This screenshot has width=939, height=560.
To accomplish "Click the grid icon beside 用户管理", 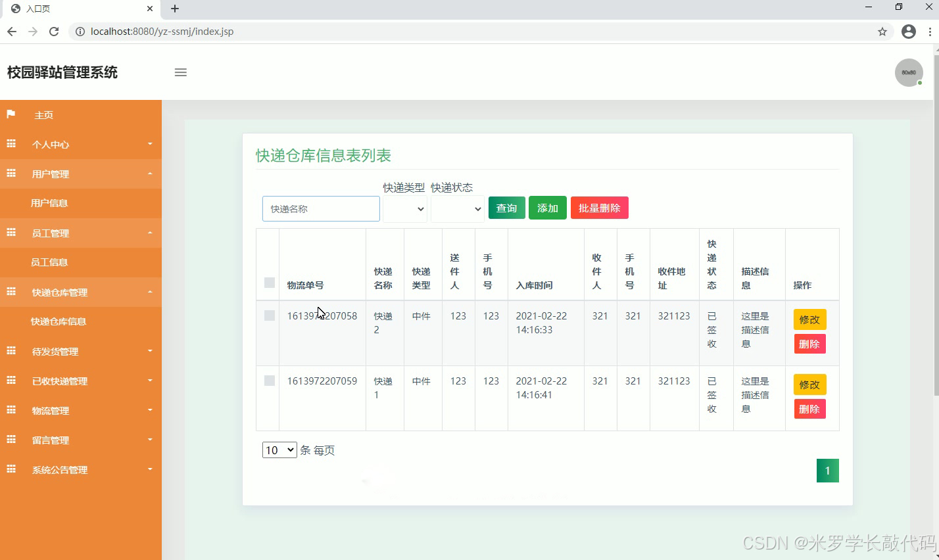I will pos(11,174).
